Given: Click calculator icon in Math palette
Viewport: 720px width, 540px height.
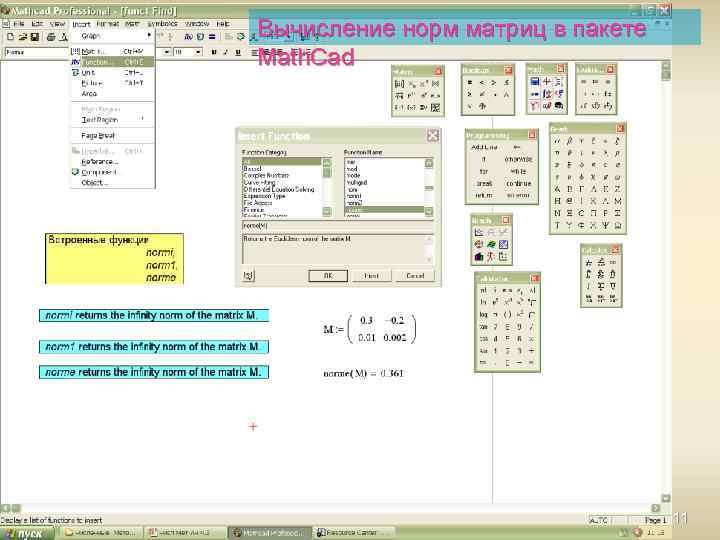Looking at the screenshot, I should (x=534, y=82).
